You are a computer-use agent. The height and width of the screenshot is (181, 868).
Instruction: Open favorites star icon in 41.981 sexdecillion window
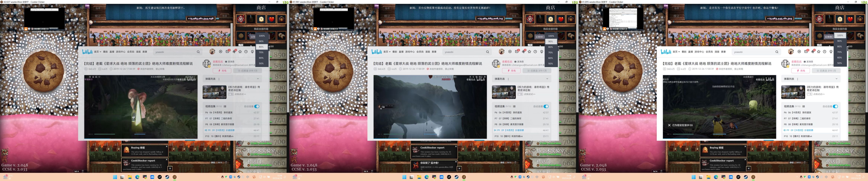[x=529, y=52]
